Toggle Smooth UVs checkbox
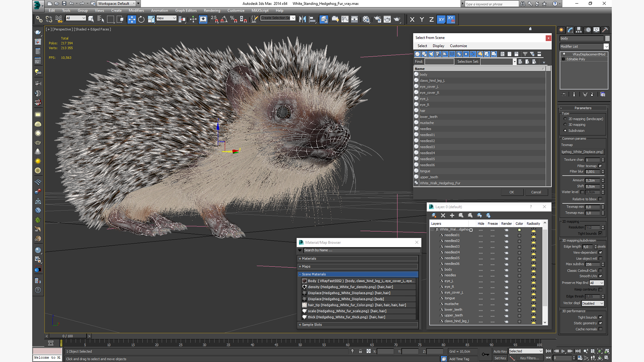 pyautogui.click(x=600, y=276)
